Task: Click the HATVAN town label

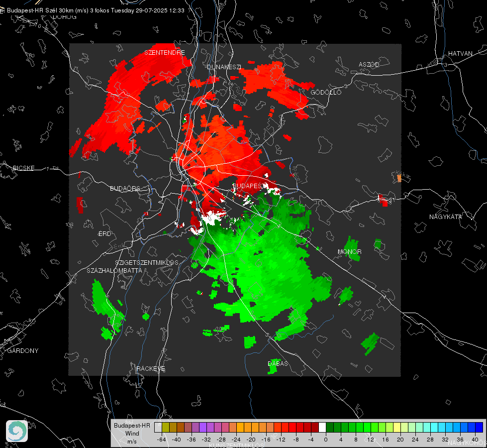Action: (x=460, y=53)
